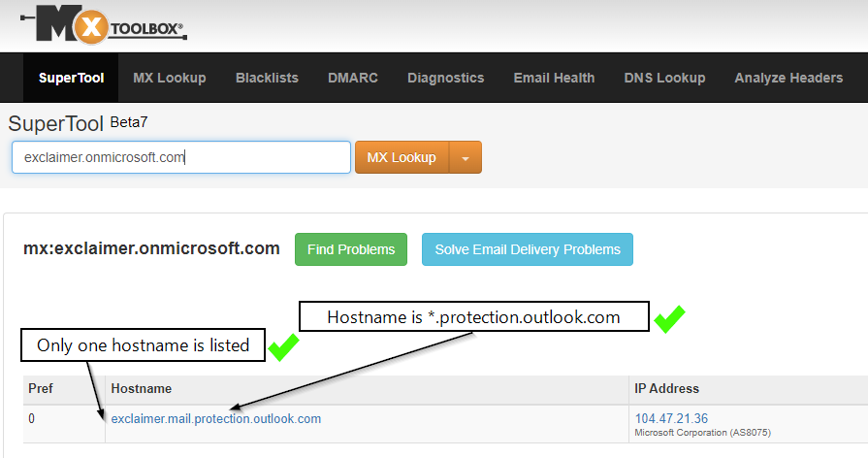Click the Hostname column header
Viewport: 868px width, 458px height.
[142, 388]
